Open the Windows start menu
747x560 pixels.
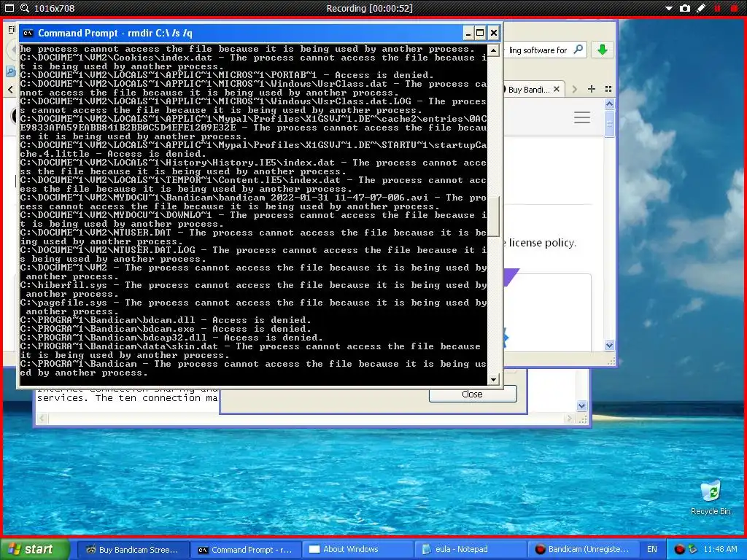(35, 549)
